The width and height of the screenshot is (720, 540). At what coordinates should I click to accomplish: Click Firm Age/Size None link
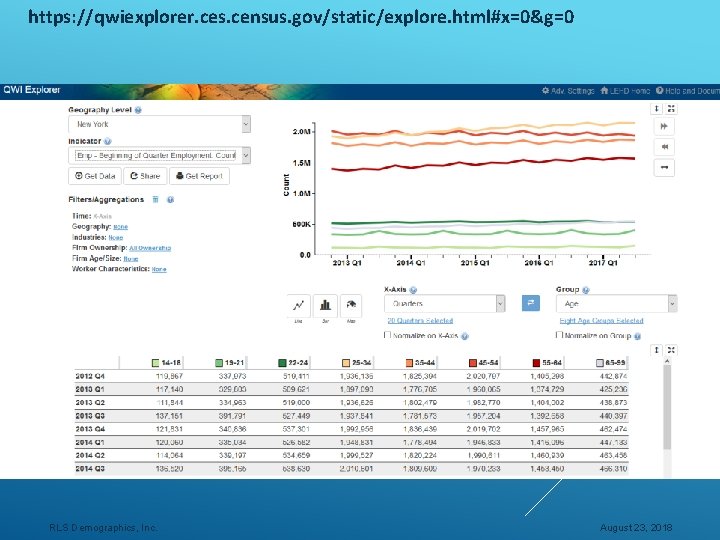(131, 259)
